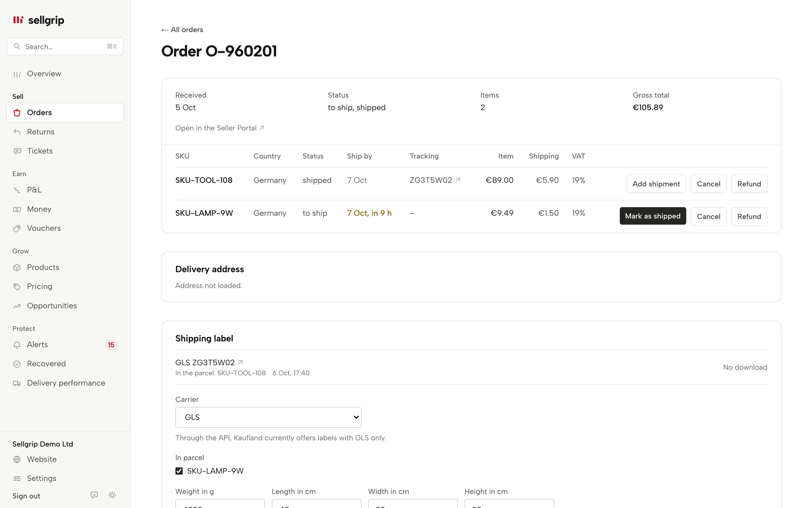Focus the Search input field
This screenshot has height=508, width=812.
(x=65, y=46)
